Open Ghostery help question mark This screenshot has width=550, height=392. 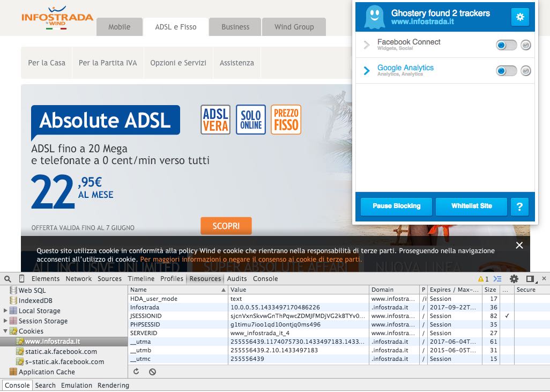[519, 206]
